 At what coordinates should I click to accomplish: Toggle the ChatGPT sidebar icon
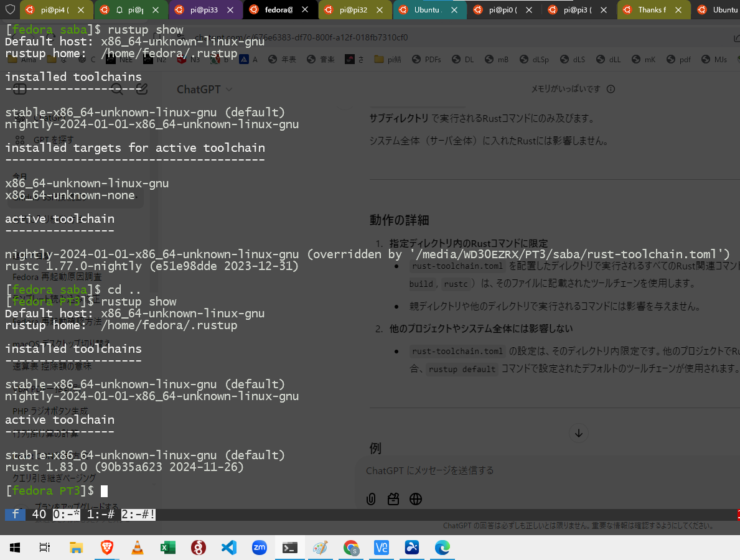point(20,89)
